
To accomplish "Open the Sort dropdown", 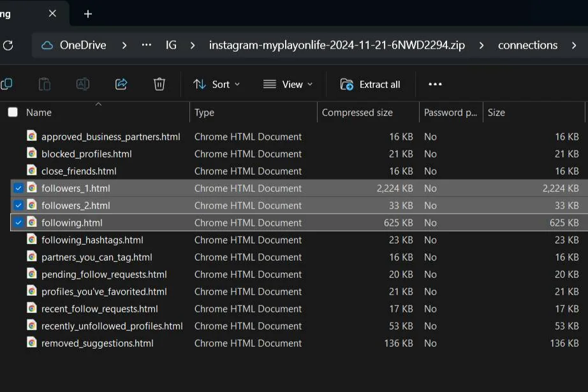I will 216,83.
